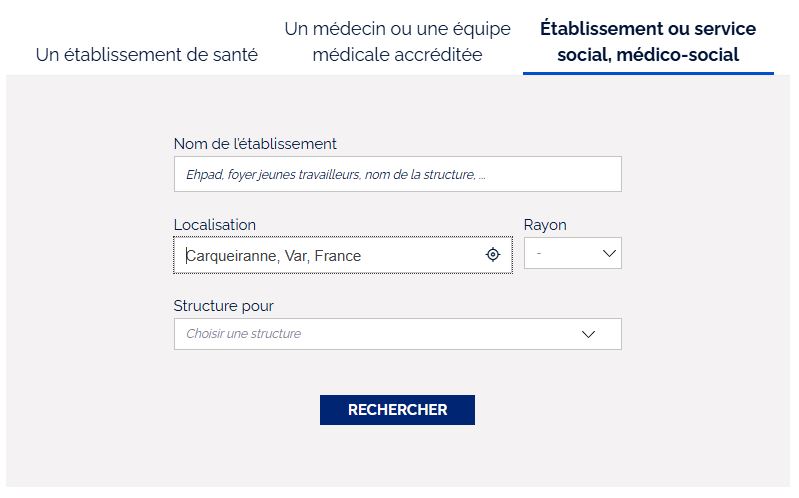Open the Structure pour chevron arrow
This screenshot has width=799, height=498.
[x=589, y=334]
